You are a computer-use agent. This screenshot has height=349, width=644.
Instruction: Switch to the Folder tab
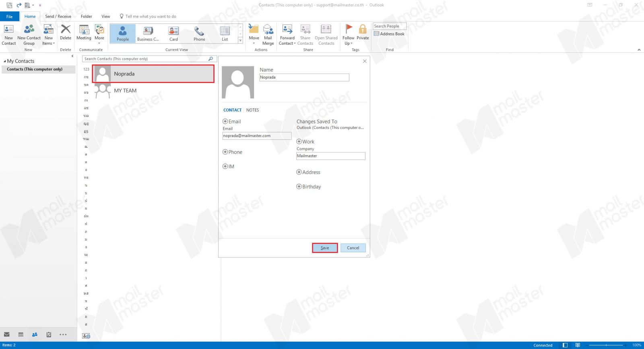(86, 17)
